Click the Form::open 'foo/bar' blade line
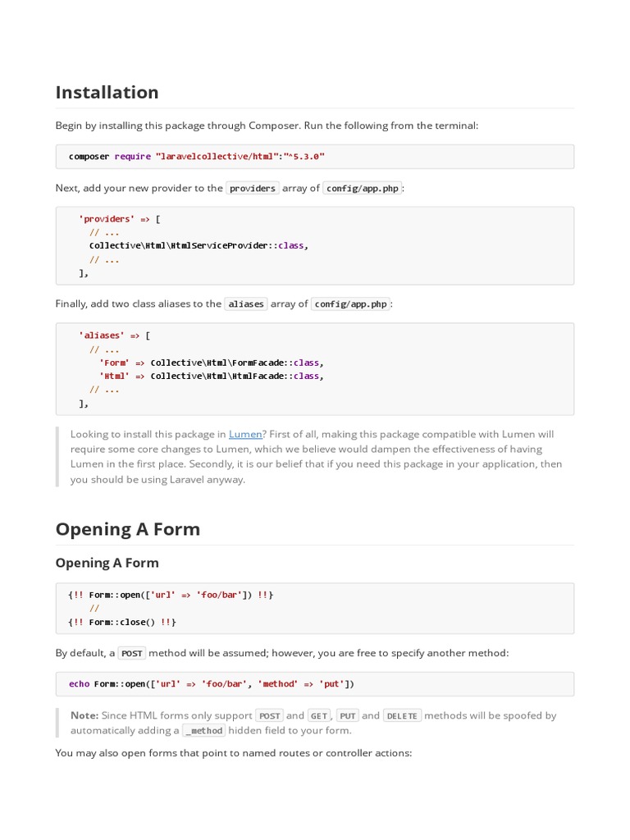630x840 pixels. pyautogui.click(x=171, y=595)
